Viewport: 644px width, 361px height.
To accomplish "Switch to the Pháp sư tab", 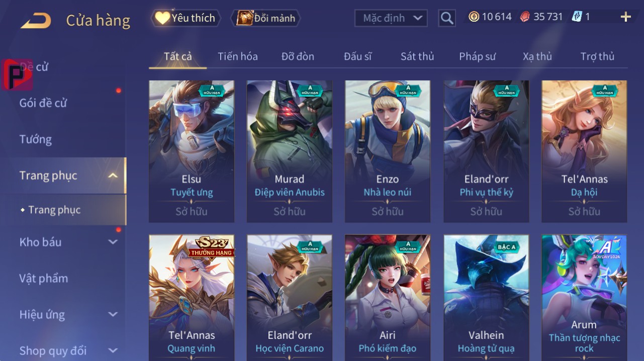I will (x=477, y=56).
